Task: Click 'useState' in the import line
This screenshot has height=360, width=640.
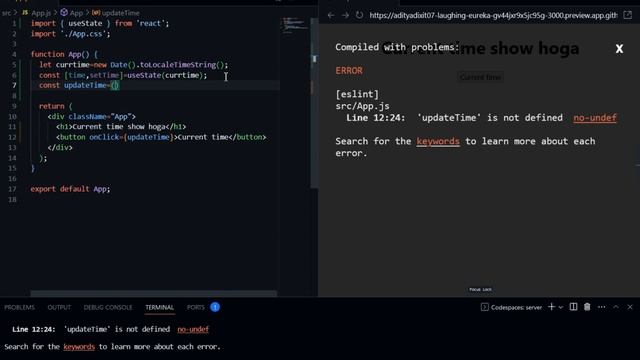Action: point(85,23)
